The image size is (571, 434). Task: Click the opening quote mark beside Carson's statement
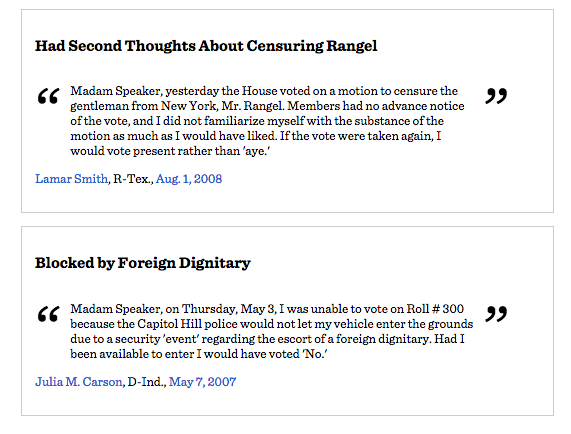tap(48, 314)
